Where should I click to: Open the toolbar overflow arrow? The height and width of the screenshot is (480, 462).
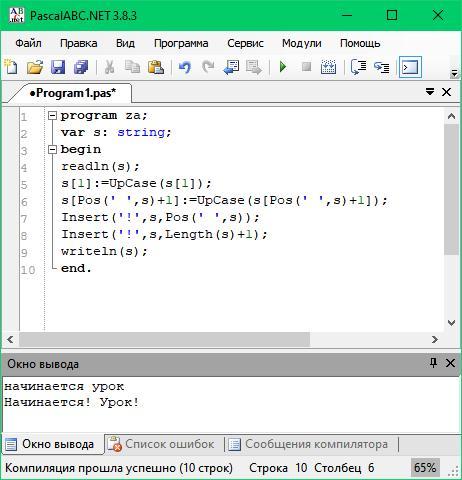(454, 73)
